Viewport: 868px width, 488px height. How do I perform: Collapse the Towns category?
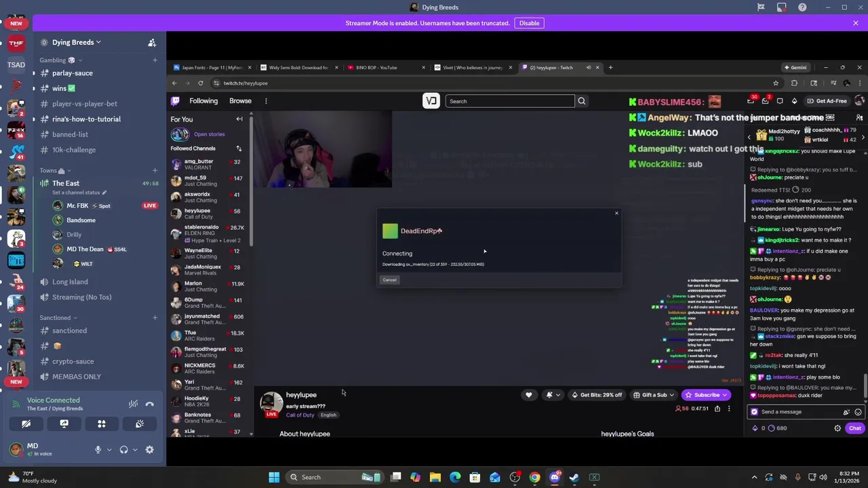point(55,171)
